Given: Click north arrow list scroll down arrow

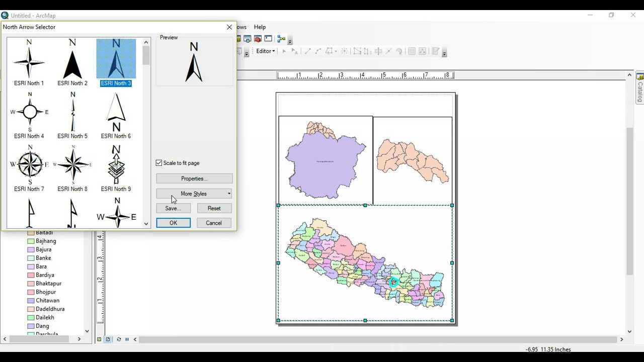Looking at the screenshot, I should pyautogui.click(x=146, y=224).
